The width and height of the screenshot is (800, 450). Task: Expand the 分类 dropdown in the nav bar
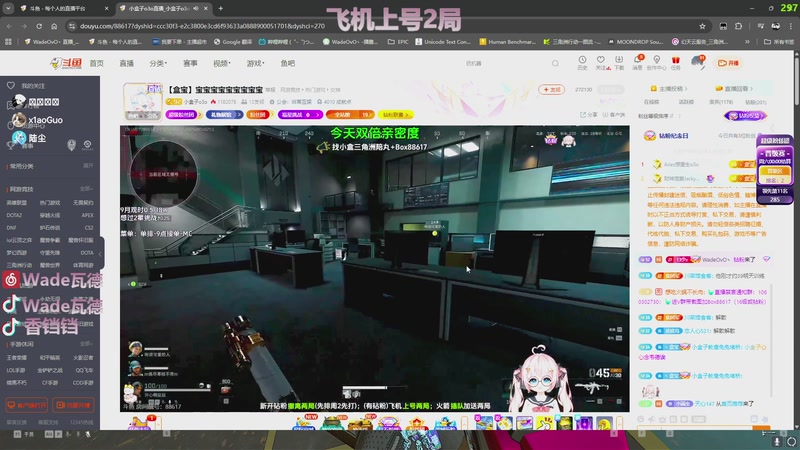(158, 63)
